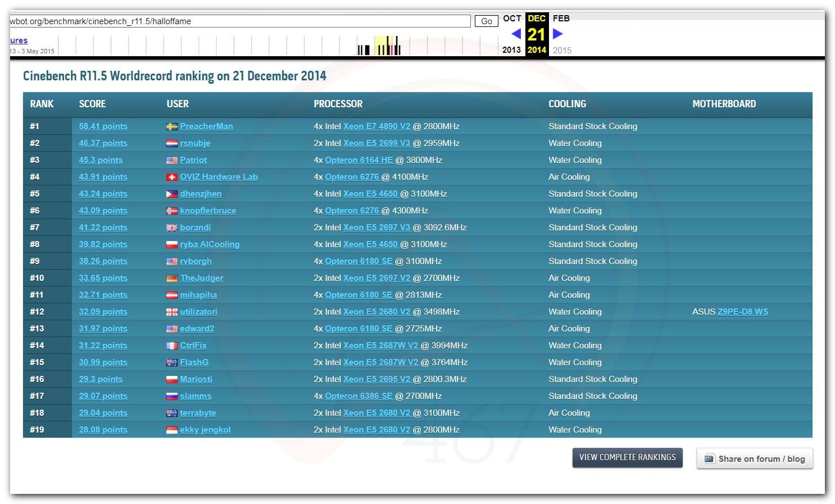Jump to OCT 2013 capture
835x504 pixels.
click(512, 34)
